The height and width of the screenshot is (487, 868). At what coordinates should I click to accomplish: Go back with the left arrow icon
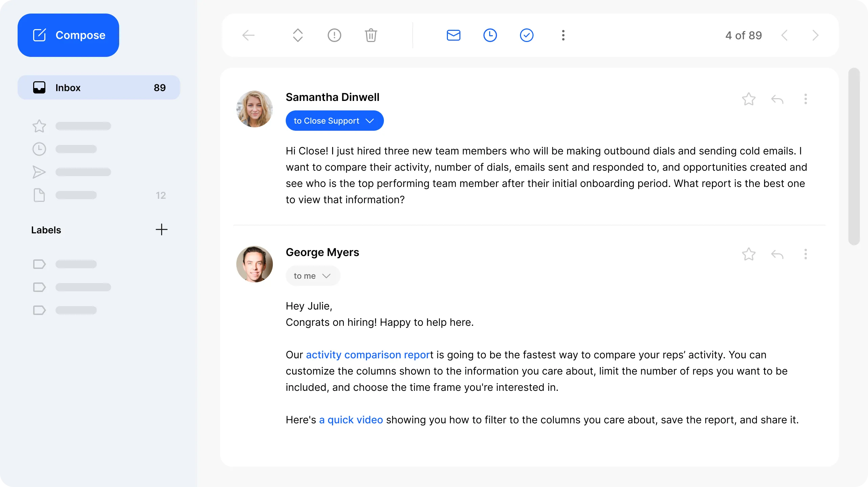coord(248,35)
